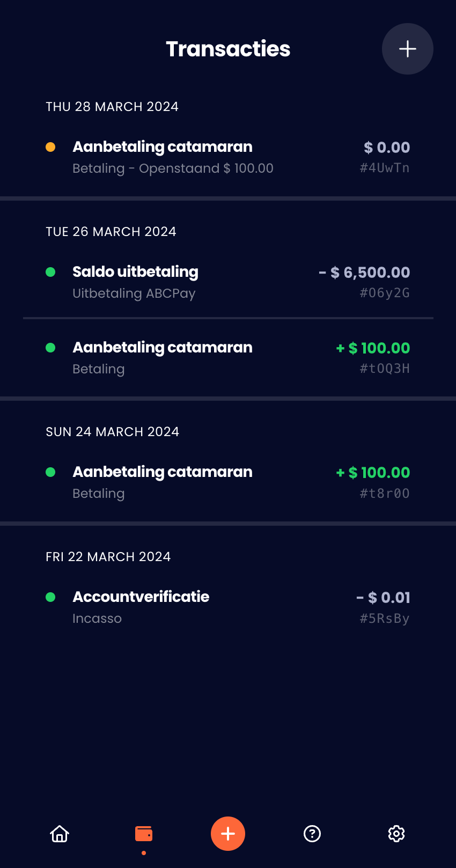Select the Aanbetaling catamaran entry from 24 March
The image size is (456, 868).
(x=163, y=472)
